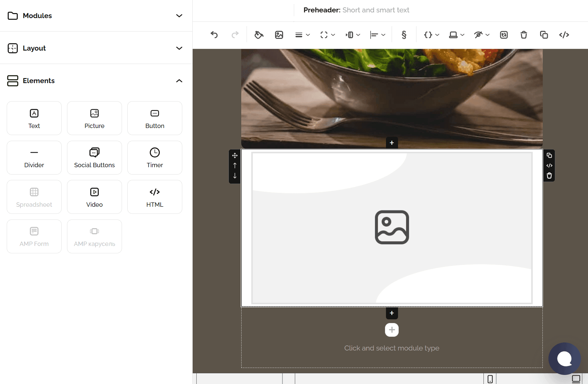Select the Timer element tile
Screen dimensions: 588x384
155,157
